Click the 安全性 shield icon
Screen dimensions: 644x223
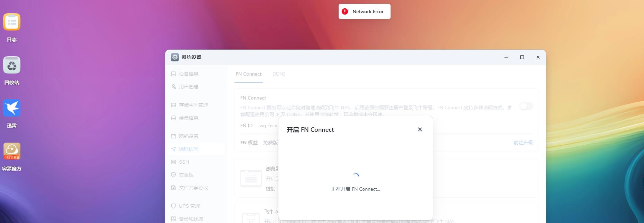click(x=173, y=175)
